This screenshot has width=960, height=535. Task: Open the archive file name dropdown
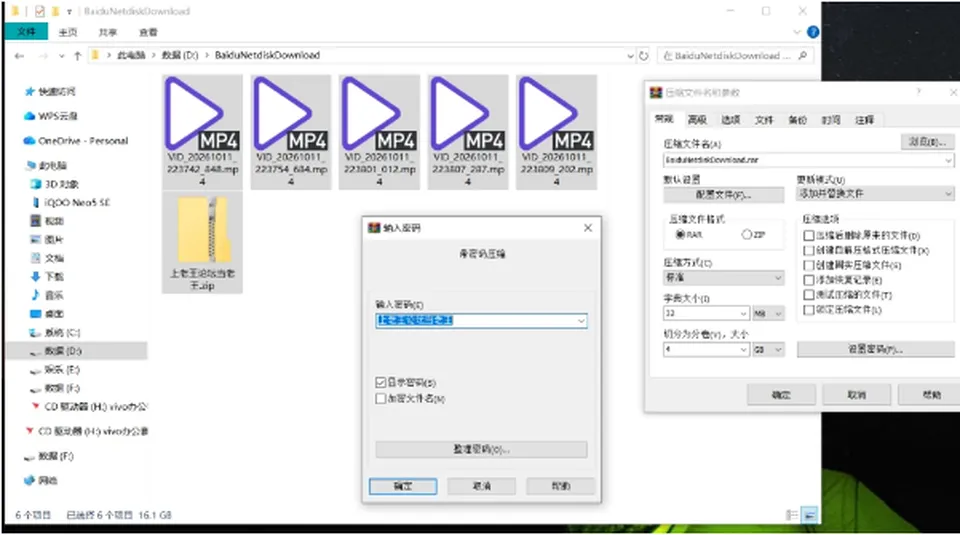[948, 160]
